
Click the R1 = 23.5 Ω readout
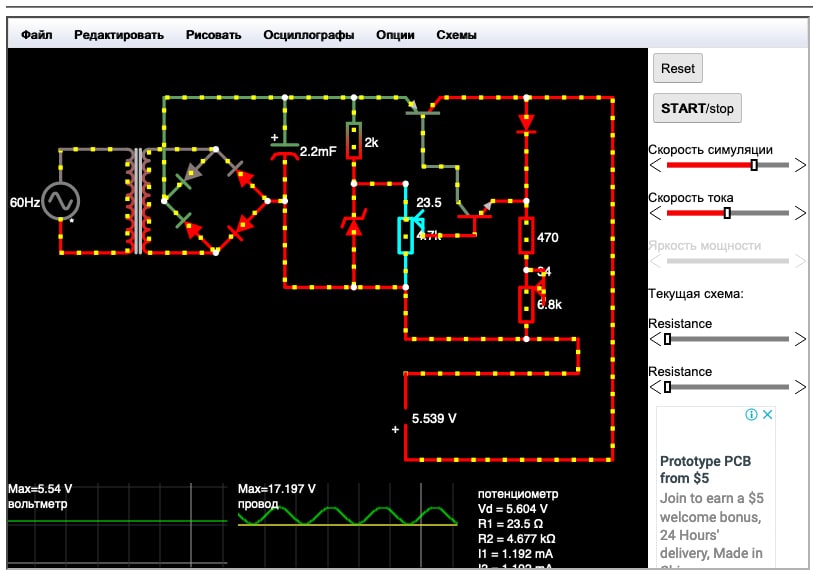coord(510,524)
